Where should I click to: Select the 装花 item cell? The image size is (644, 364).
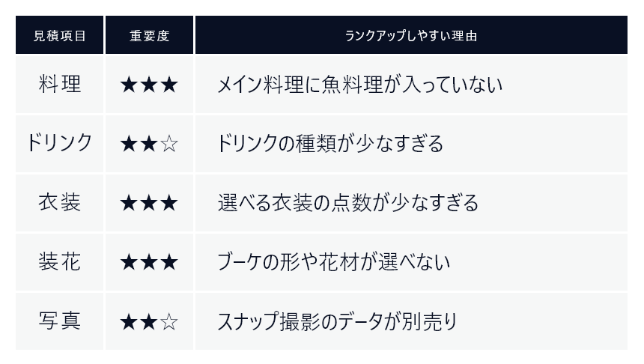pyautogui.click(x=60, y=261)
